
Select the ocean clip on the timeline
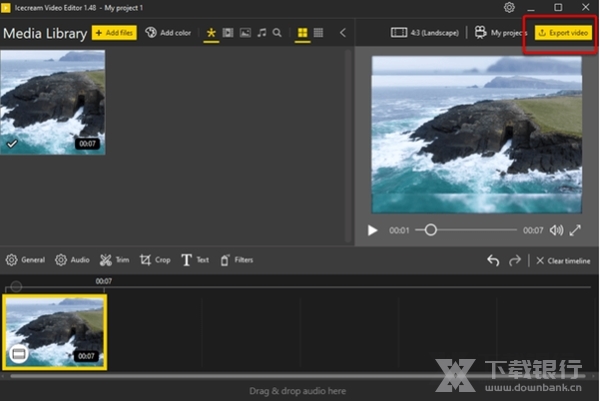coord(55,332)
